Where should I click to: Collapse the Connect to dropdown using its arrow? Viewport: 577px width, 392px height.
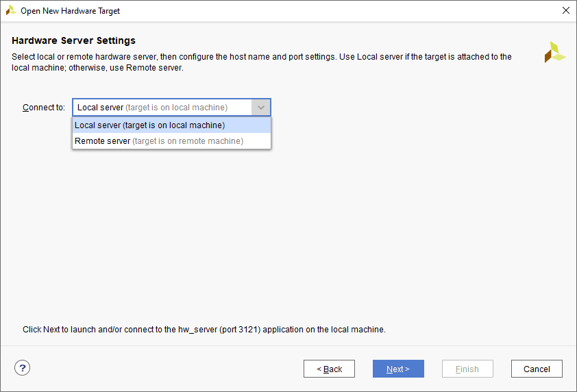click(x=261, y=108)
